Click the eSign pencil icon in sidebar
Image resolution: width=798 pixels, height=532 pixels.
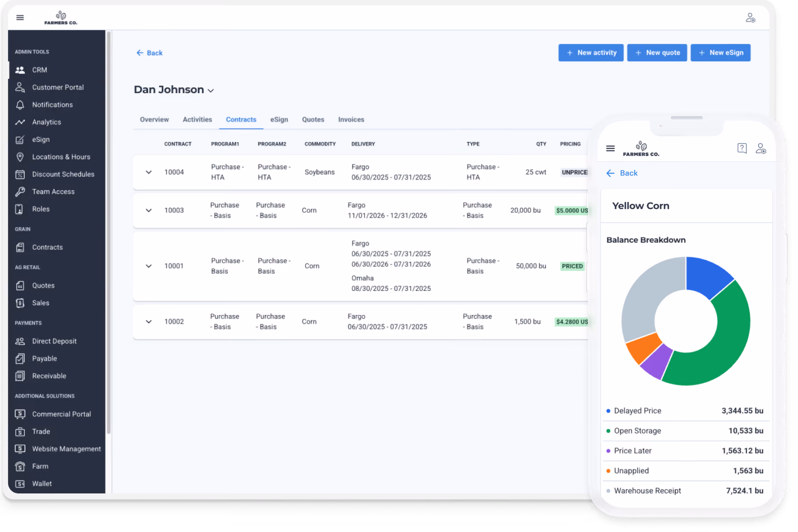click(20, 140)
